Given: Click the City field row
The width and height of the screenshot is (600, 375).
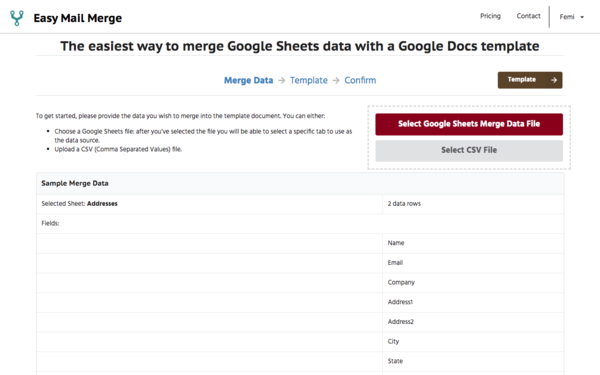Looking at the screenshot, I should 300,342.
